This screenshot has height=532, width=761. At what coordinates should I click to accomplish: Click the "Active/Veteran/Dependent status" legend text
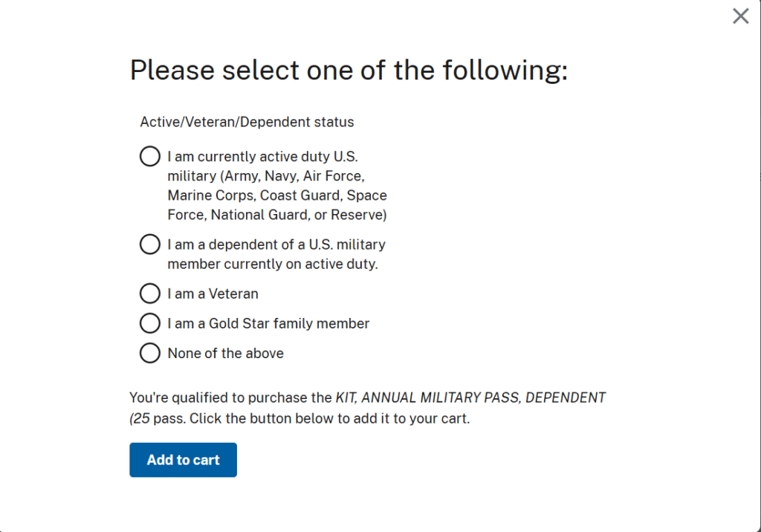(x=247, y=122)
